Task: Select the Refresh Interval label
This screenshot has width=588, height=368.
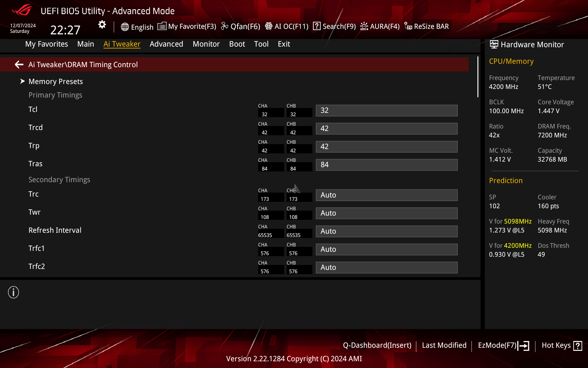Action: click(x=55, y=230)
